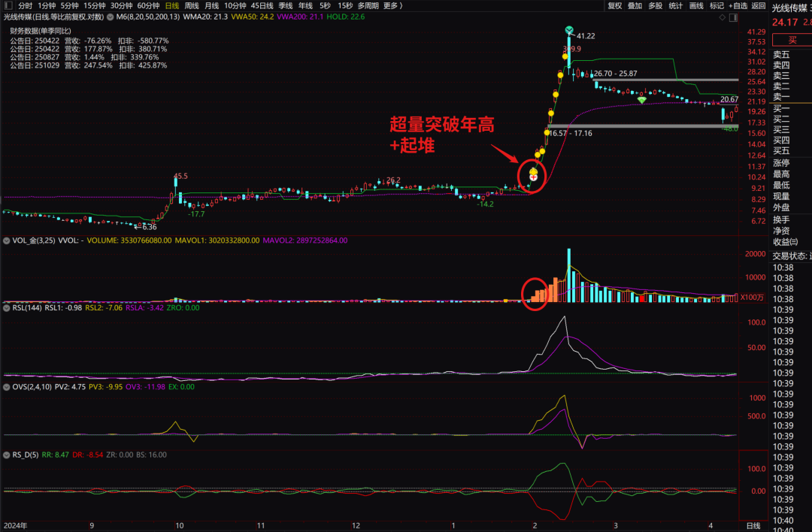The height and width of the screenshot is (532, 812).
Task: Click the 2024年 label on time axis
Action: (16, 526)
